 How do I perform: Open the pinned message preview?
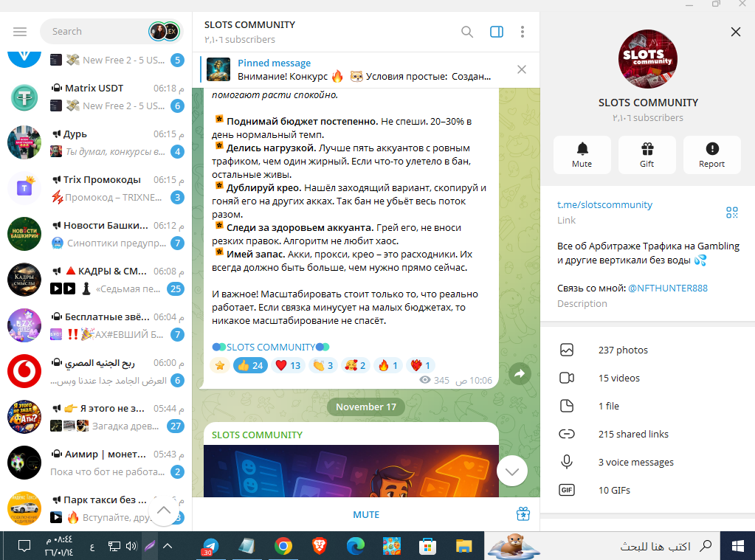356,70
